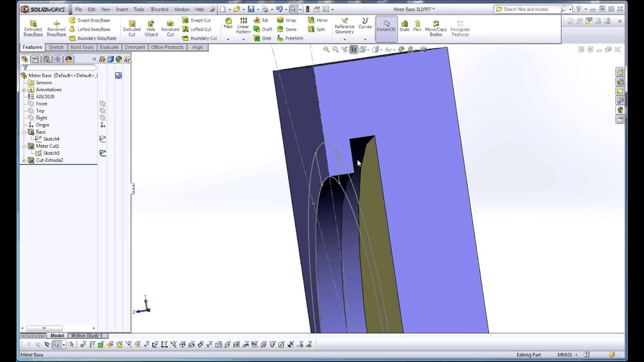Switch to the Evaluate tab

[109, 47]
